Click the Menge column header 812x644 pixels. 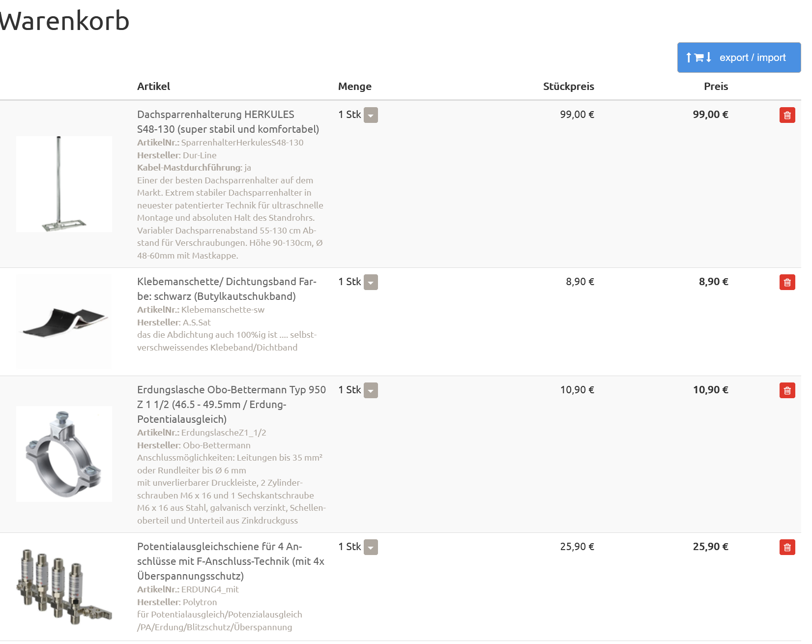click(x=354, y=87)
